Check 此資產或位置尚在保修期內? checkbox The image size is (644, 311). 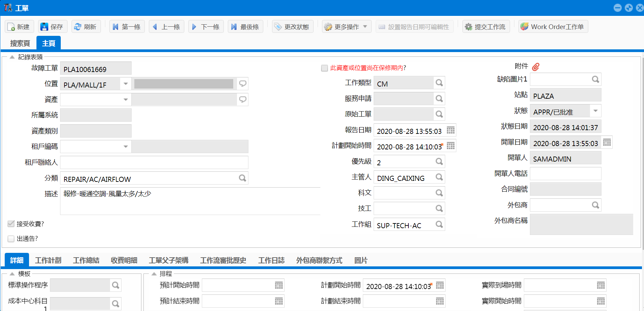click(x=325, y=68)
